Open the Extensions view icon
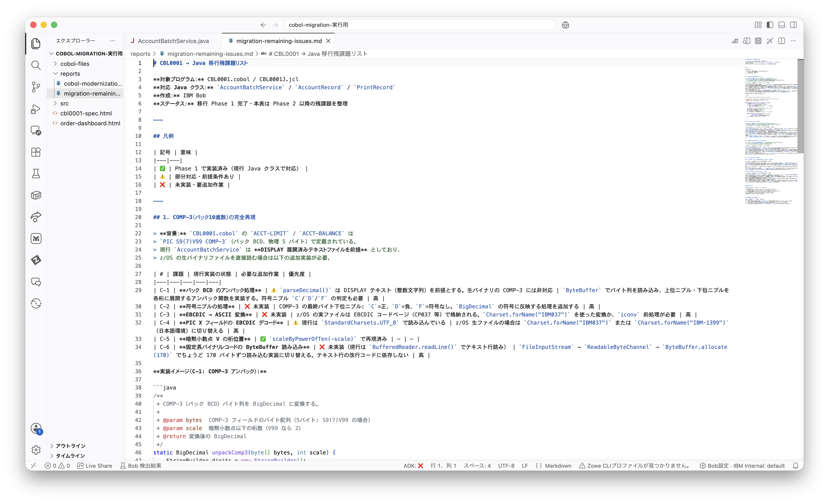The height and width of the screenshot is (504, 829). (36, 152)
